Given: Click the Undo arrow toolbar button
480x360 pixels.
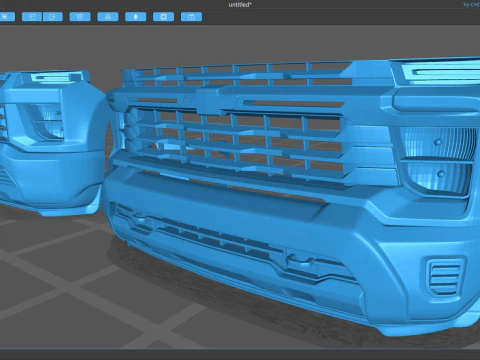Looking at the screenshot, I should pyautogui.click(x=32, y=17).
